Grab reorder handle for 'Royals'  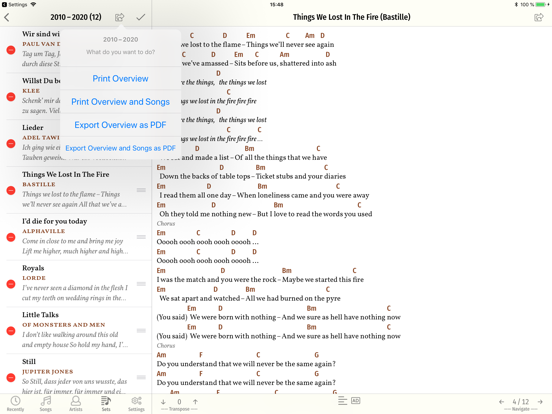pos(141,284)
